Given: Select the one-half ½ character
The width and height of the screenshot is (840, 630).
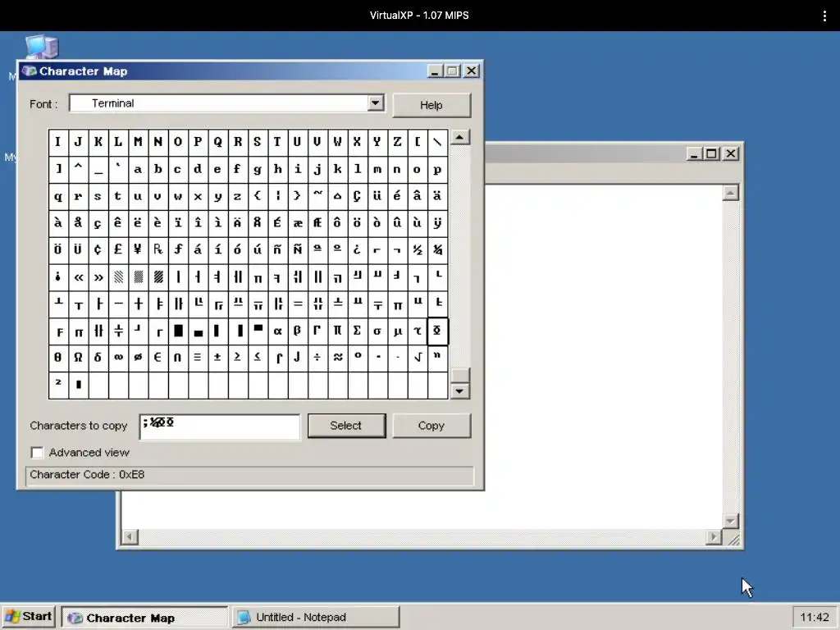Looking at the screenshot, I should [418, 249].
